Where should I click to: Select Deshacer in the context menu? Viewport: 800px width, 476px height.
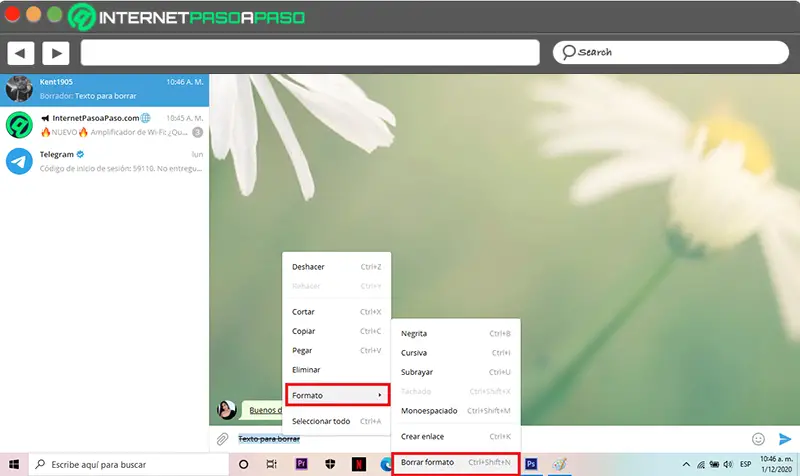[337, 267]
